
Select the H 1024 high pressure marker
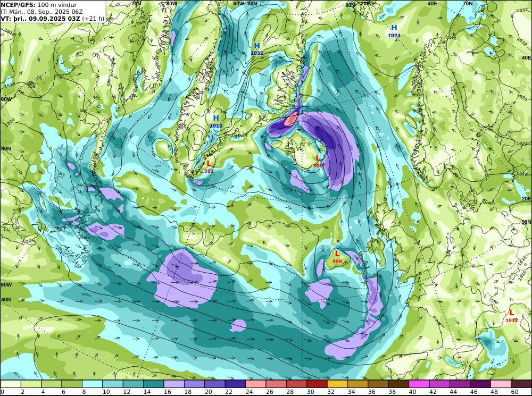[x=394, y=31]
